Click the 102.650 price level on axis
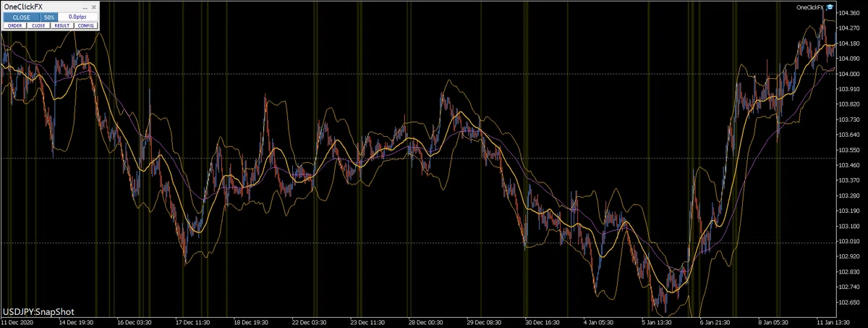 (x=849, y=302)
